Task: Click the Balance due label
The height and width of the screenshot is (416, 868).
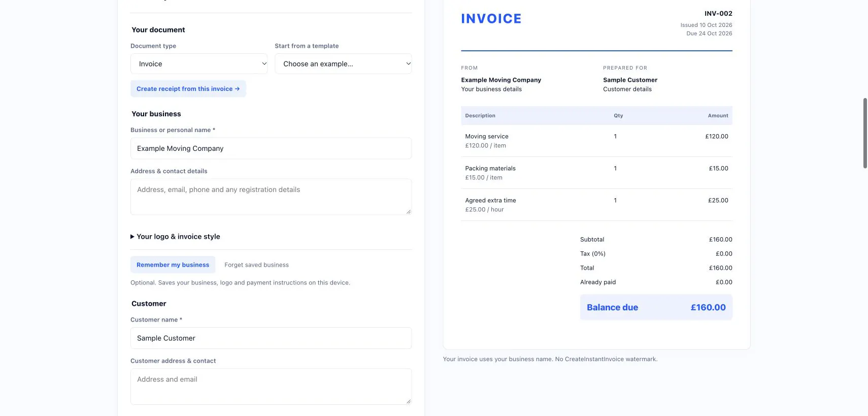Action: coord(612,307)
